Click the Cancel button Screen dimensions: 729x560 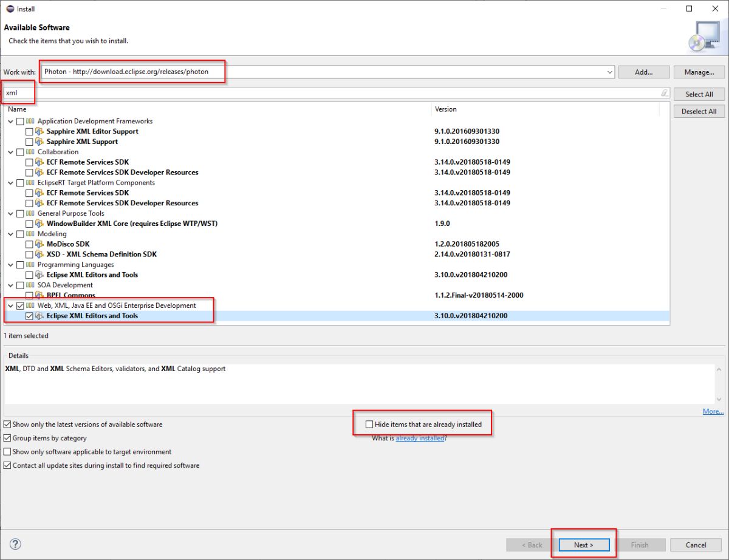[696, 545]
